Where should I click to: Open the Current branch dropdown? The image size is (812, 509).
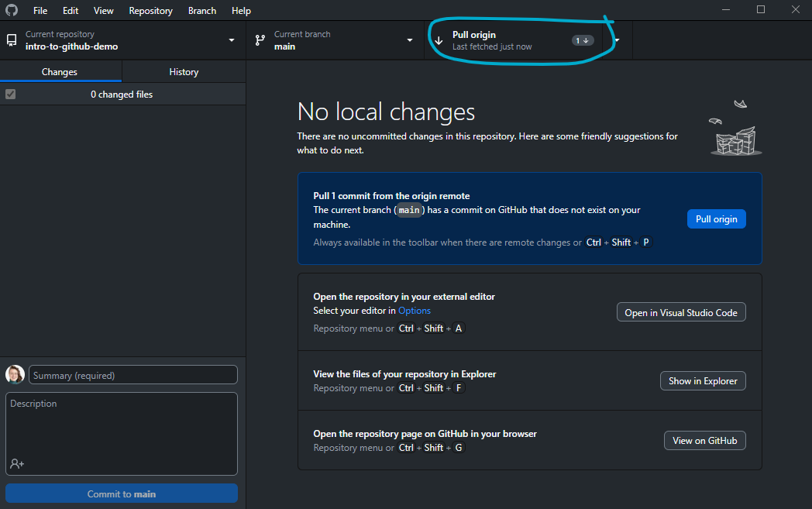coord(410,40)
